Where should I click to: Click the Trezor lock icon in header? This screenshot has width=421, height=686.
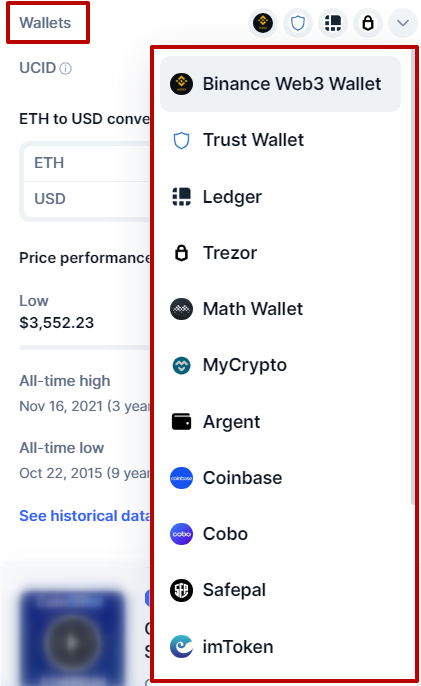coord(368,22)
